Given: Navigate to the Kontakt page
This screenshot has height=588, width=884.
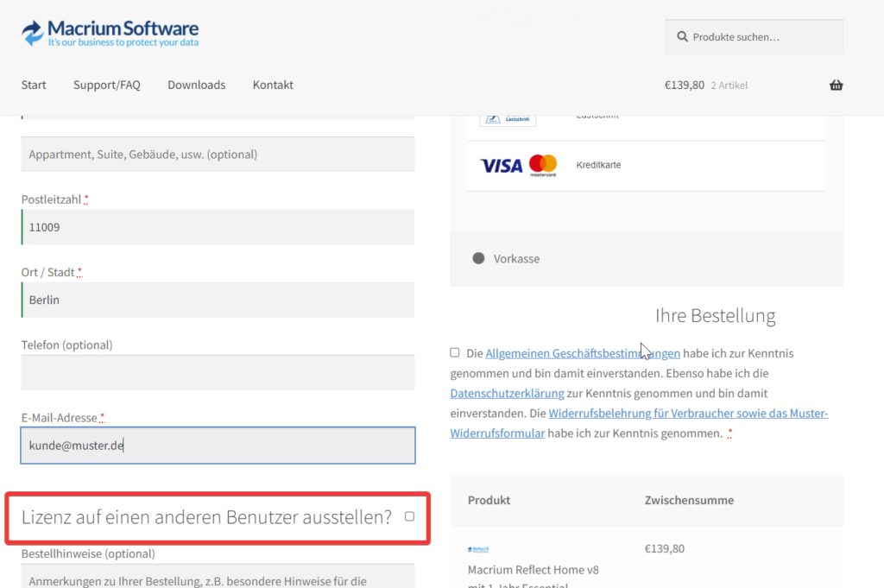Looking at the screenshot, I should [x=273, y=85].
